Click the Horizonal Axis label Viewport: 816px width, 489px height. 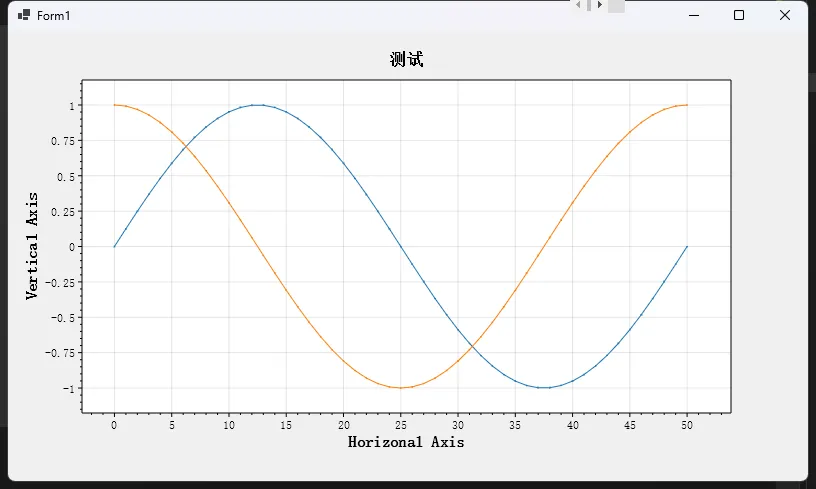406,442
